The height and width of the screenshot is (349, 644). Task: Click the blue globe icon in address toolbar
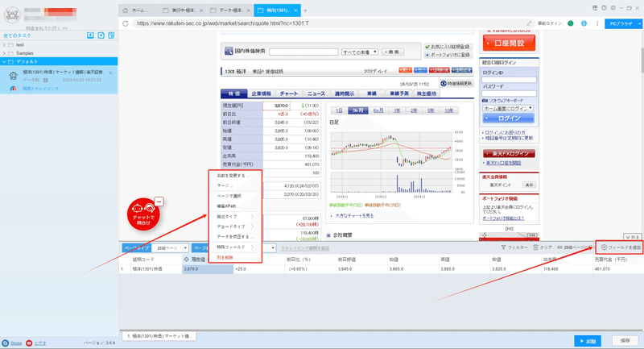click(584, 23)
